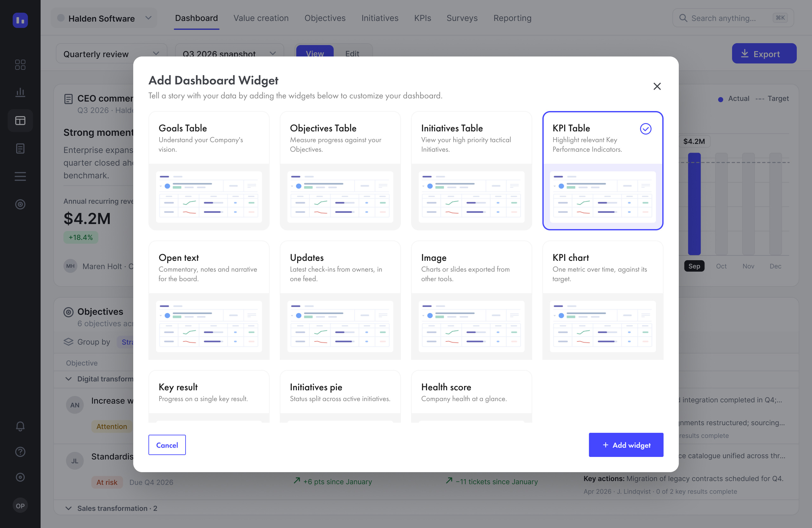The width and height of the screenshot is (812, 528).
Task: Select the KPI chart widget card
Action: tap(603, 300)
